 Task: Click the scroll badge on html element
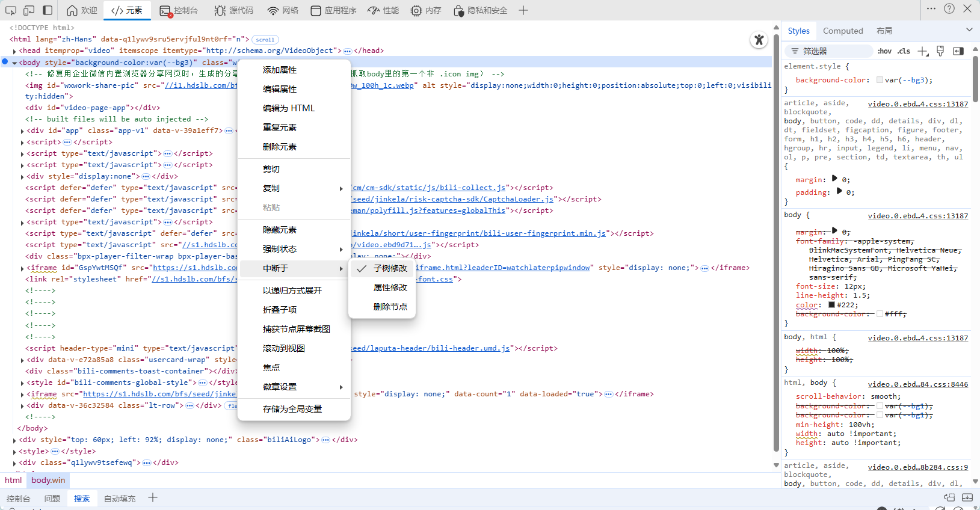click(265, 40)
